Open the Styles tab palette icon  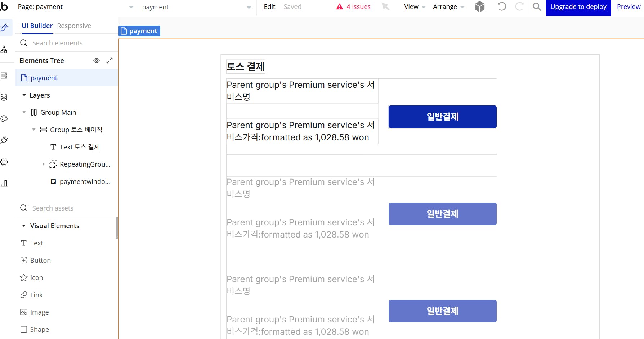pos(4,119)
